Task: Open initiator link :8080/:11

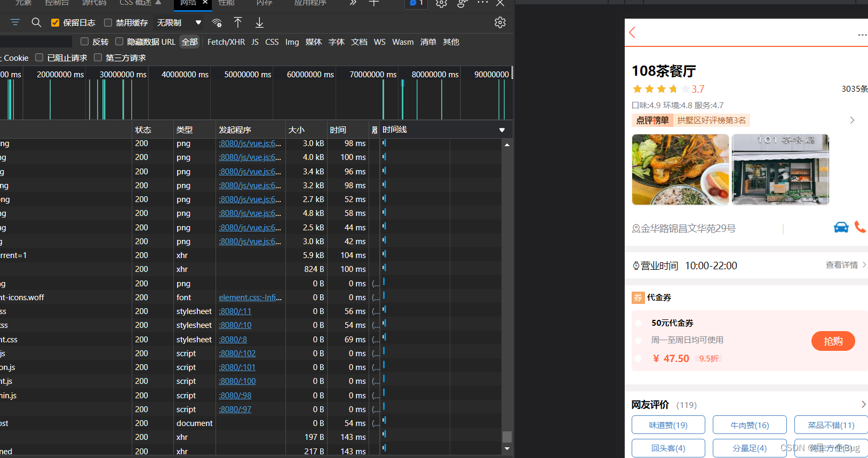Action: 235,311
